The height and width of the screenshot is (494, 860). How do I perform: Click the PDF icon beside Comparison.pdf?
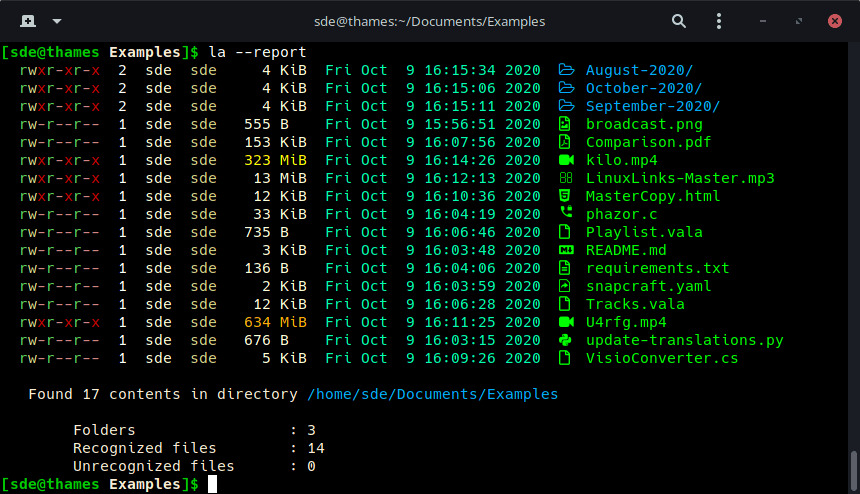(565, 142)
